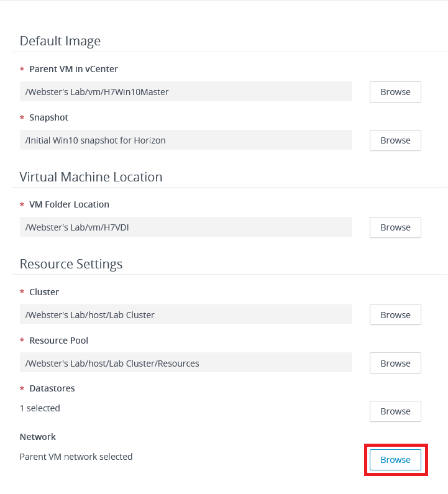Click the highlighted Network Browse button

395,460
